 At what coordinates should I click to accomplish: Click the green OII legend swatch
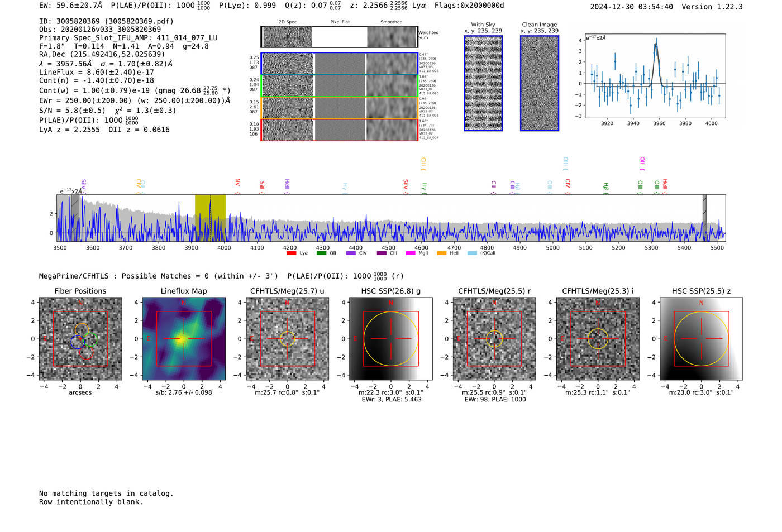point(321,253)
